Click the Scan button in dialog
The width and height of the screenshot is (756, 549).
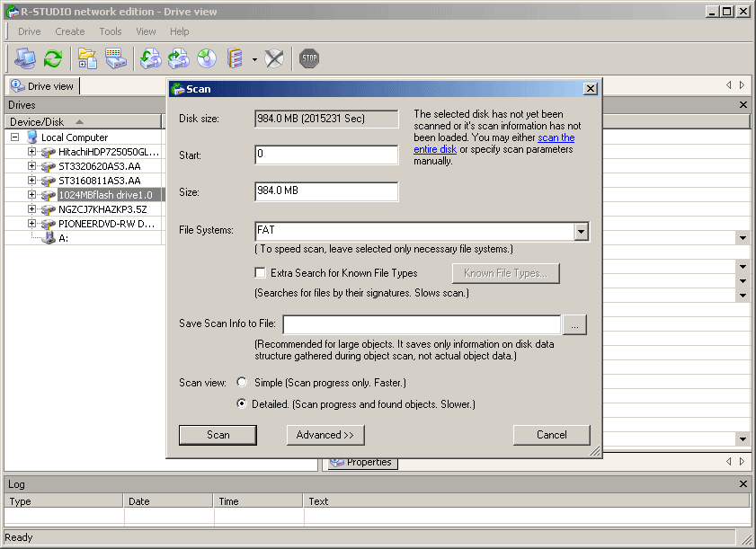[x=218, y=435]
